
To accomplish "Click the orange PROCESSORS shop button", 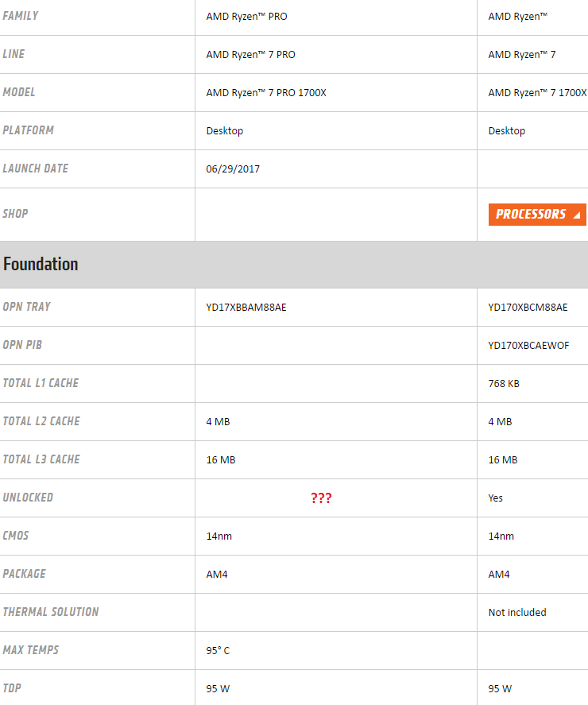I will [x=531, y=215].
